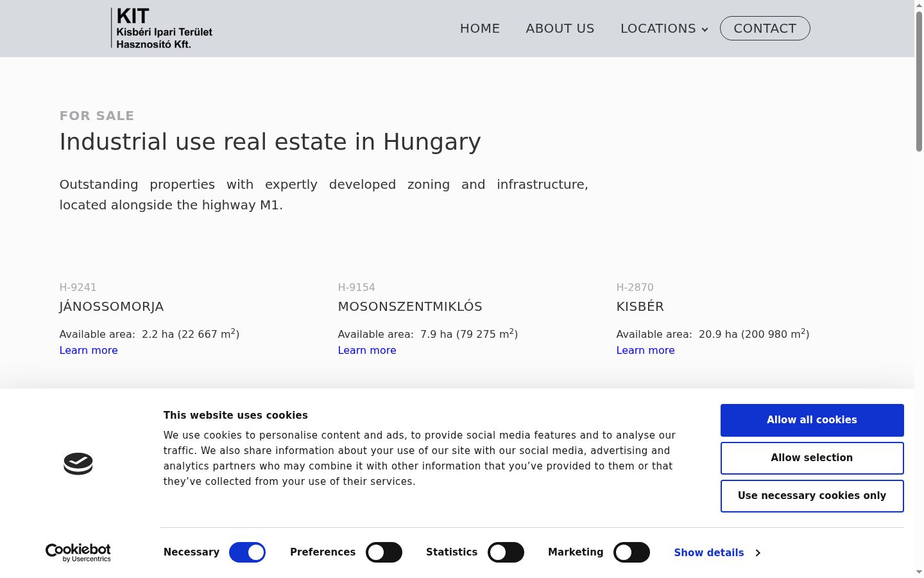The image size is (924, 578).
Task: Click the 20.9 ha available area text
Action: [713, 333]
